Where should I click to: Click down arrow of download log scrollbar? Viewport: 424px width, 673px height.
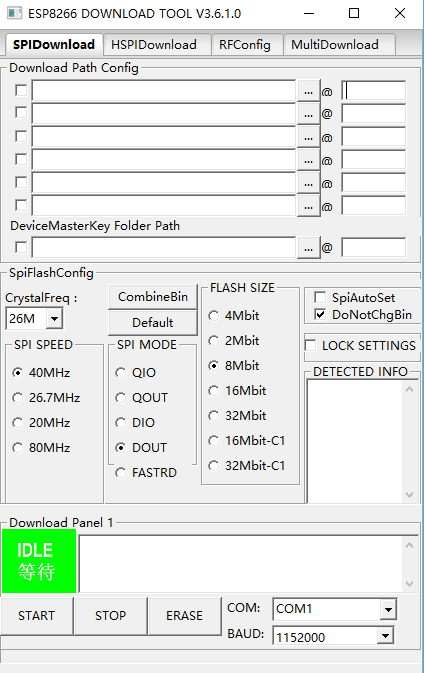[409, 584]
